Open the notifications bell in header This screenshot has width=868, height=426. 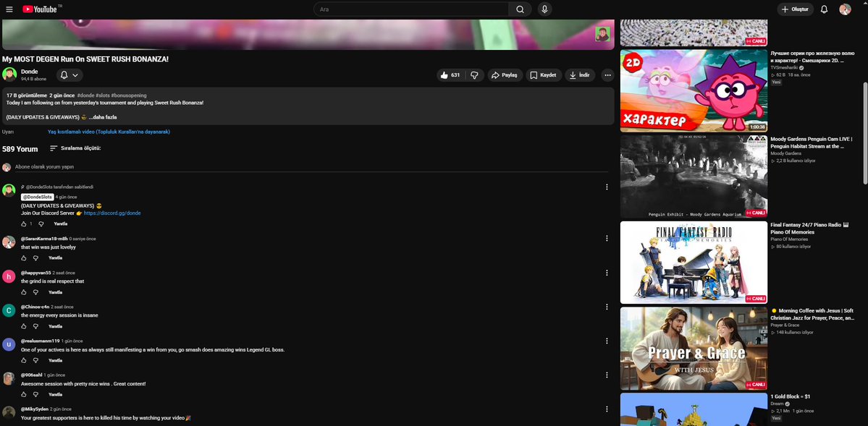[x=824, y=9]
